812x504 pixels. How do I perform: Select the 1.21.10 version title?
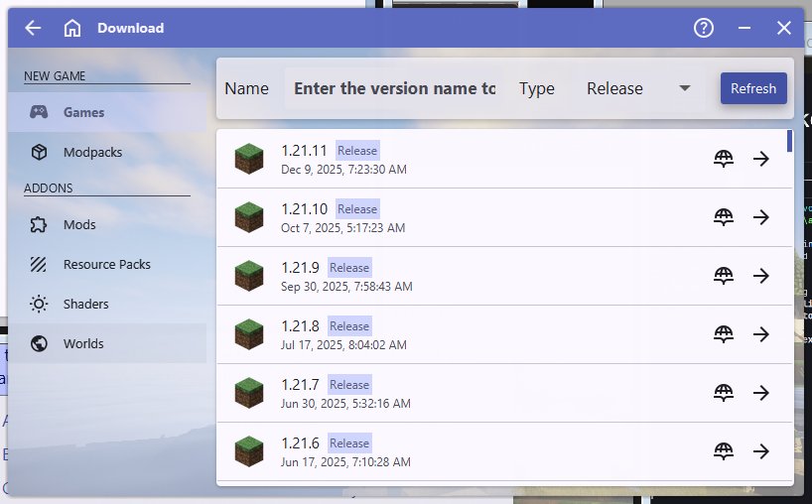click(304, 209)
